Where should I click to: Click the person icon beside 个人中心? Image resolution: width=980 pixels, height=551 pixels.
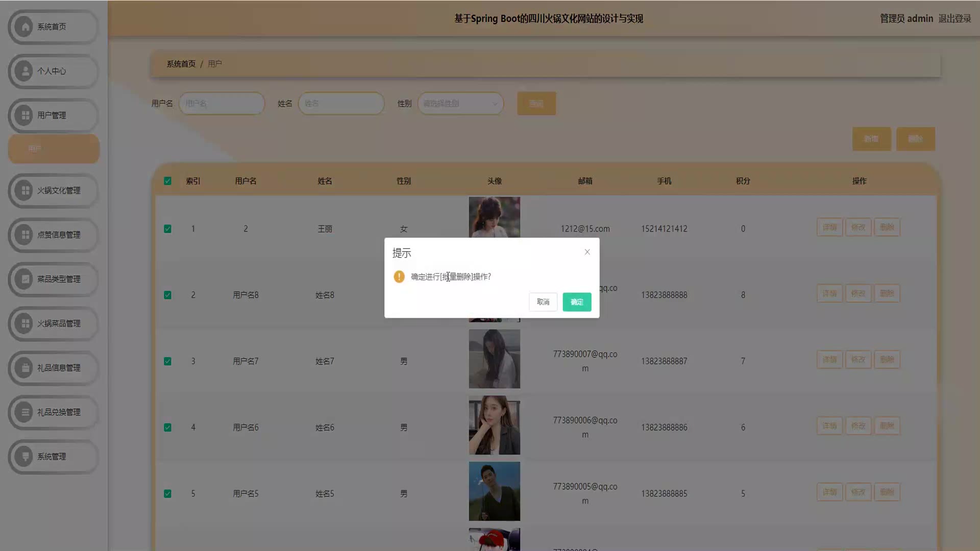(24, 71)
